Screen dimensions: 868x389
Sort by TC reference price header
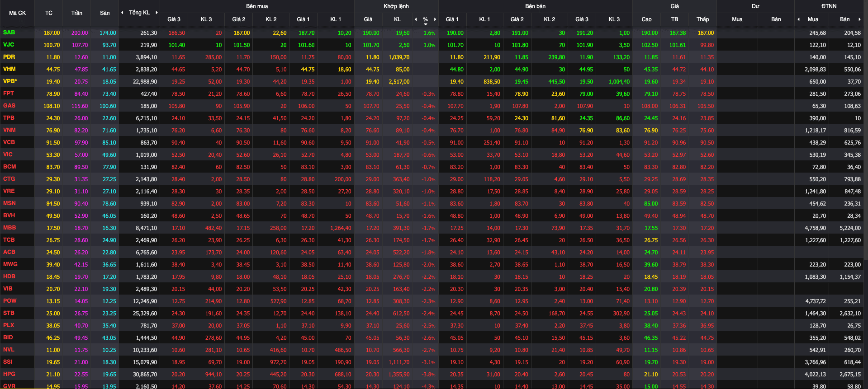[x=49, y=13]
